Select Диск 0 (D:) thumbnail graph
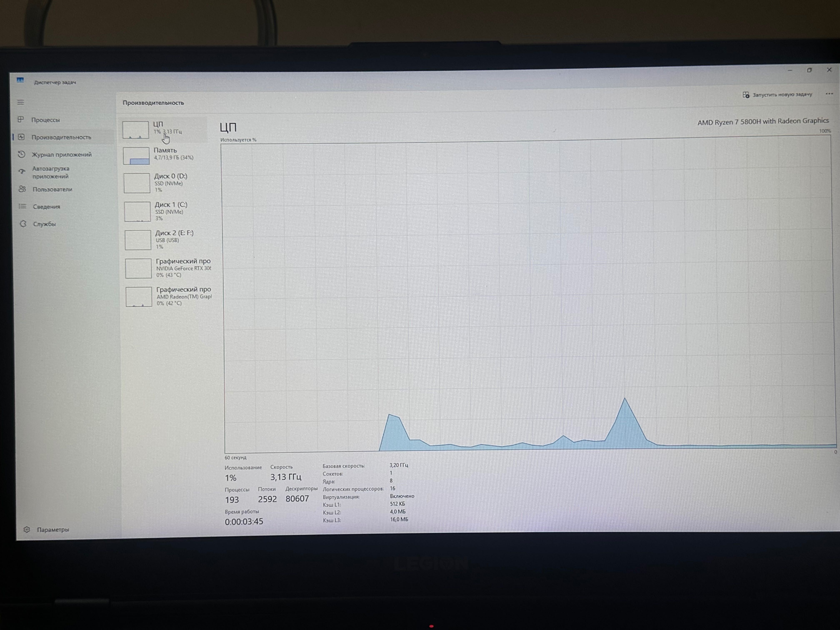 coord(137,183)
